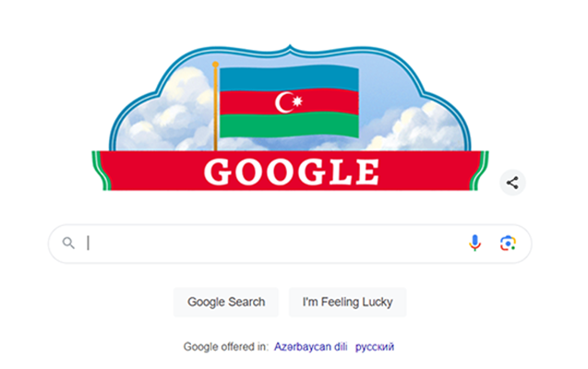Click green ornament at banner's left end

(101, 171)
